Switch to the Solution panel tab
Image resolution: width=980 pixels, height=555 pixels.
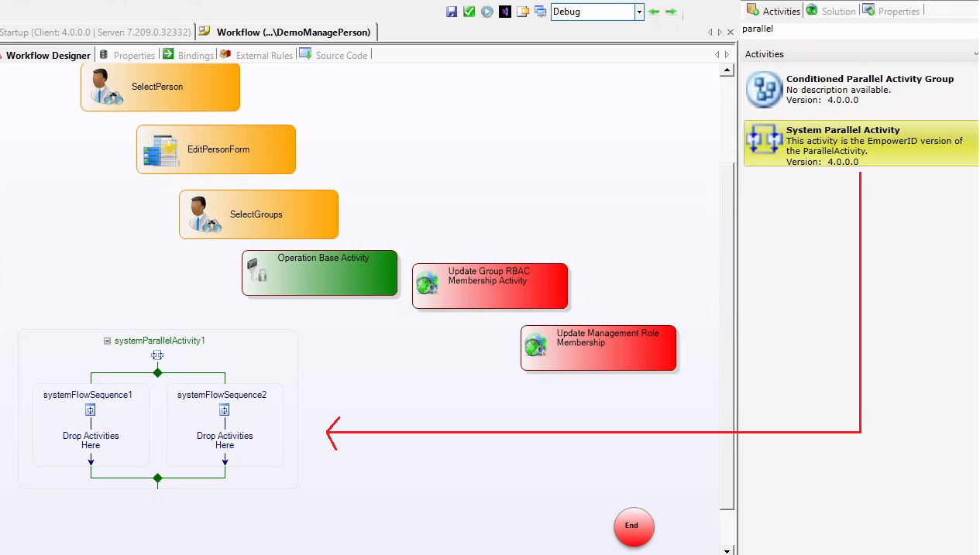(x=831, y=11)
